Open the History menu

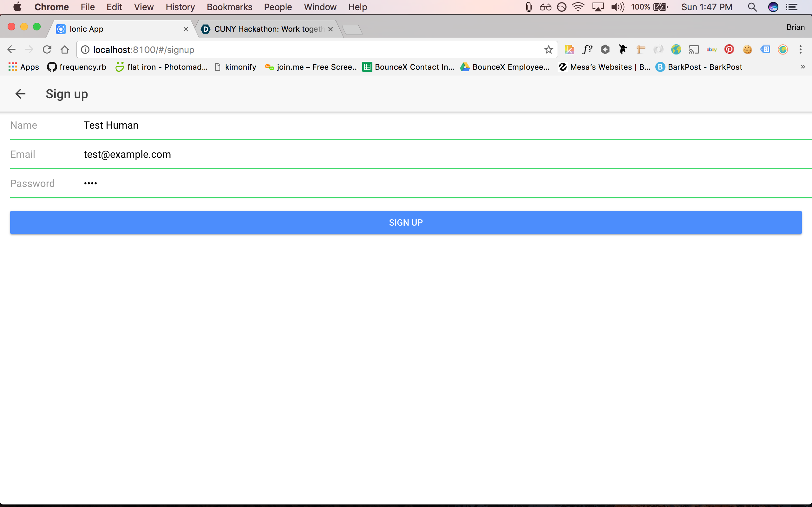[180, 7]
